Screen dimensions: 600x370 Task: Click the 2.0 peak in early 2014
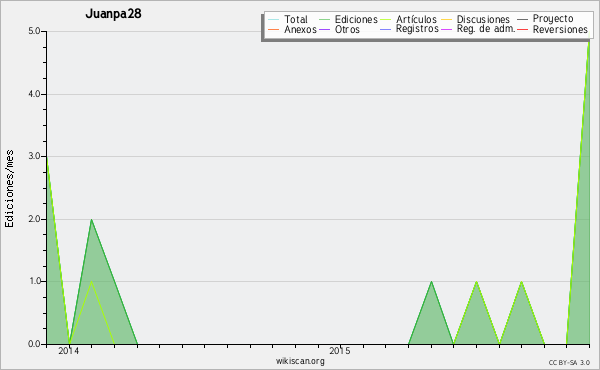click(91, 220)
